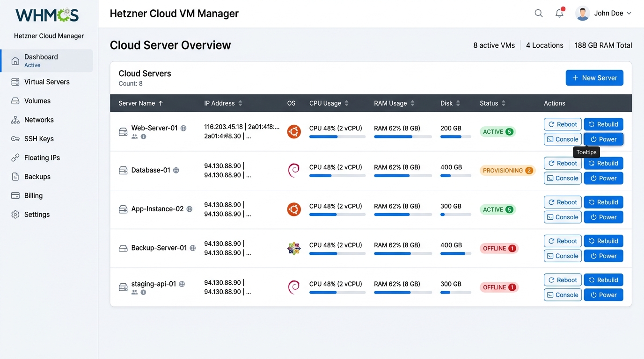The image size is (644, 359).
Task: Click OFFLINE status badge of Backup-Server-01
Action: coord(499,248)
